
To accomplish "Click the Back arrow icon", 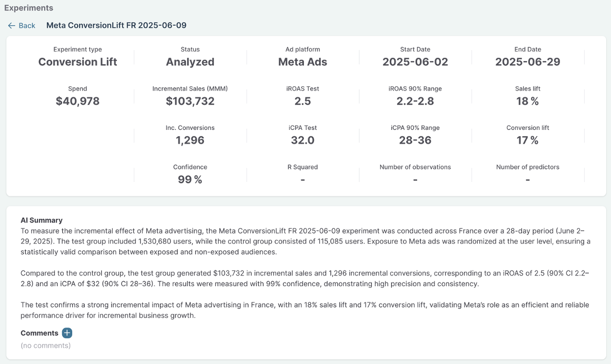I will tap(12, 25).
